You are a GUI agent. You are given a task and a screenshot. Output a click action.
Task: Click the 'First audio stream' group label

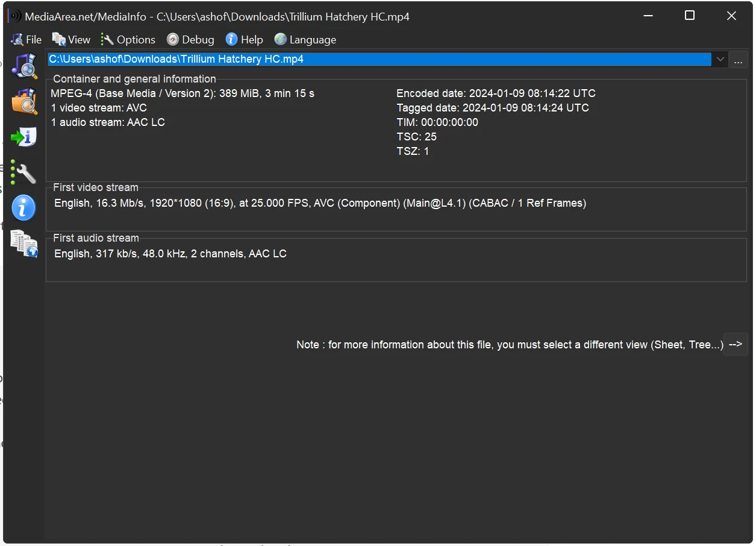coord(96,238)
